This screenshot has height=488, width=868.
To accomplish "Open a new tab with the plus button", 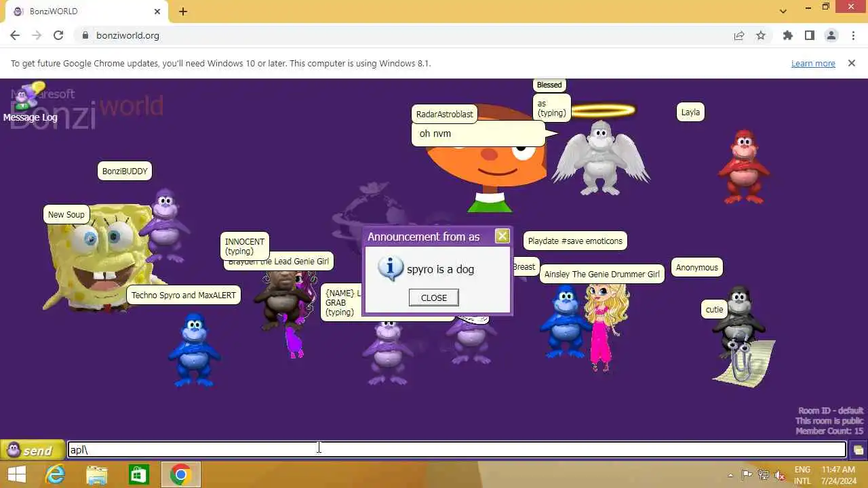I will point(183,12).
